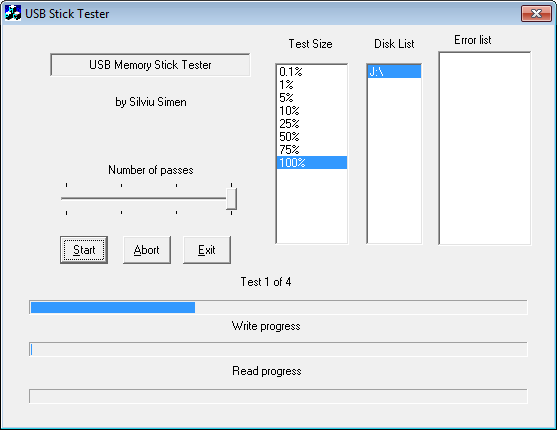Click the 'Number of passes' label

[x=151, y=170]
